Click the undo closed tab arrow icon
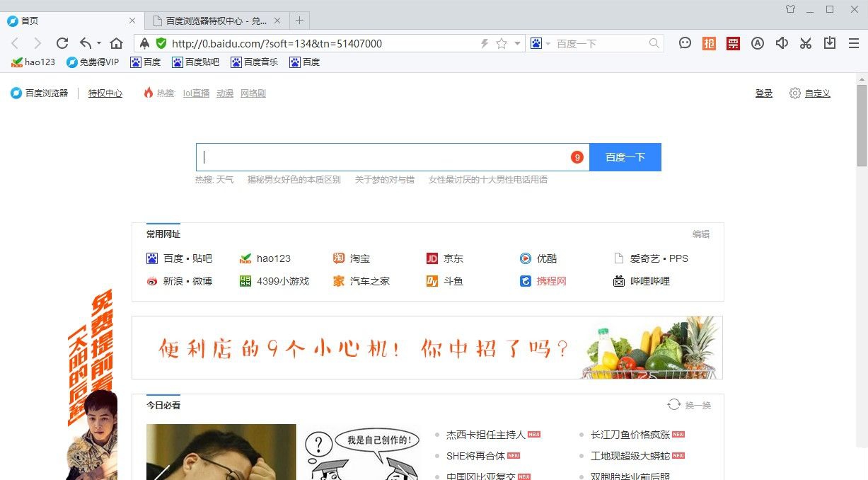 tap(86, 43)
